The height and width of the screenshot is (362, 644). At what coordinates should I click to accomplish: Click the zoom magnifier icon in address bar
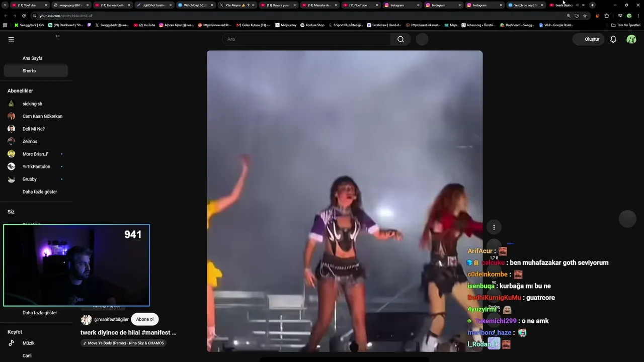coord(569,16)
